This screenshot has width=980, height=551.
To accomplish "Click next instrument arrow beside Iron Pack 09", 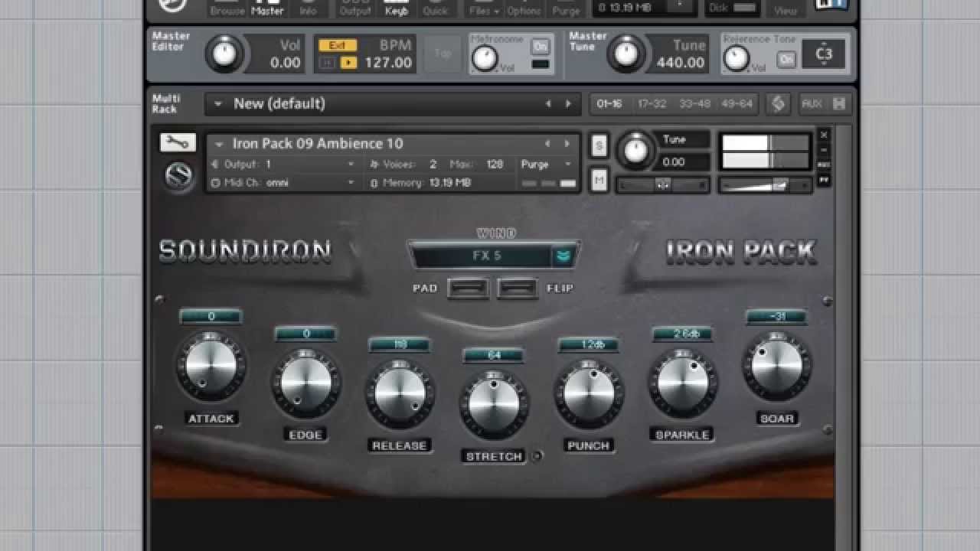I will [x=567, y=144].
